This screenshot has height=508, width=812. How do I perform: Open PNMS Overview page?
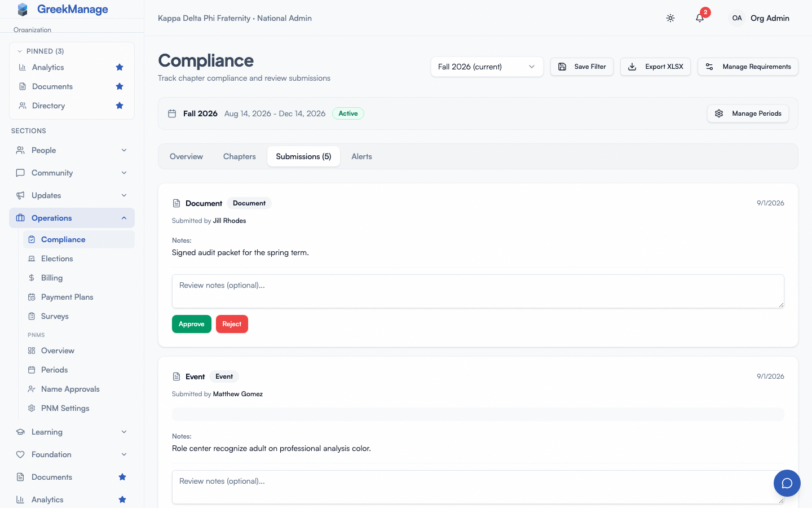tap(79, 351)
